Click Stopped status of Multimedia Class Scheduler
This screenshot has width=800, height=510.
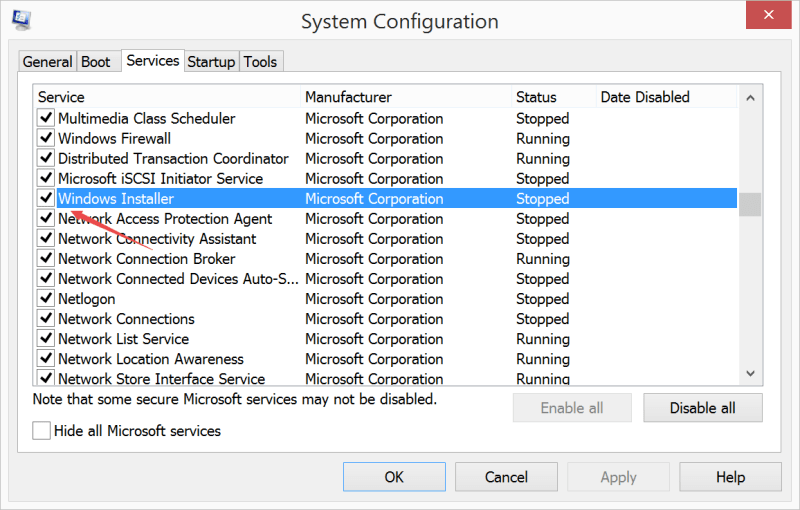point(542,119)
